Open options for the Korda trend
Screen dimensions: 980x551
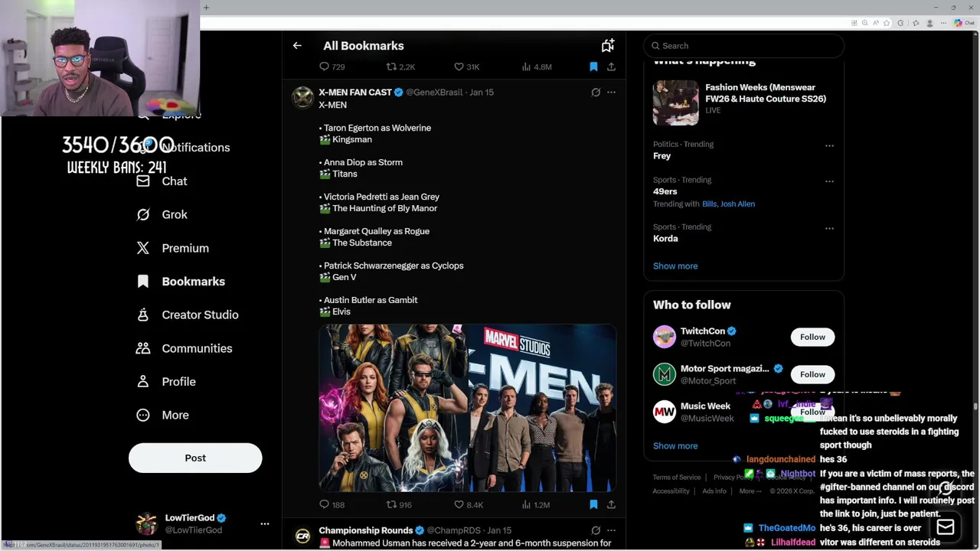(x=829, y=228)
